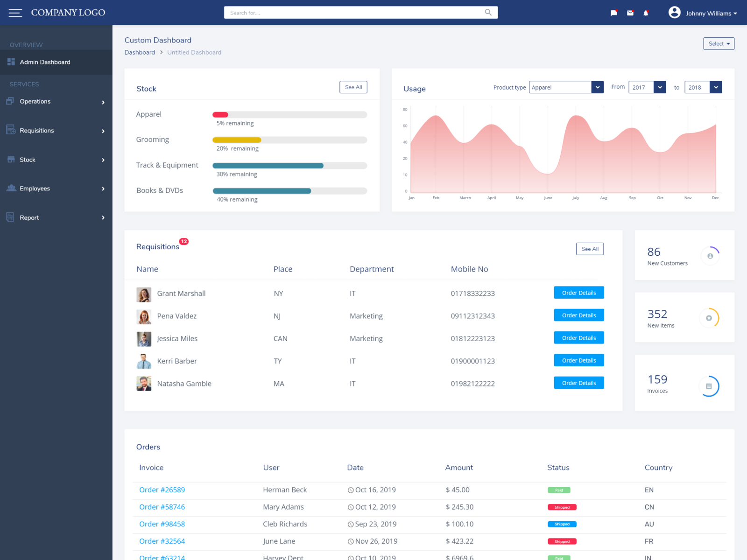The width and height of the screenshot is (747, 560).
Task: Navigate via the Dashboard breadcrumb
Action: click(140, 52)
